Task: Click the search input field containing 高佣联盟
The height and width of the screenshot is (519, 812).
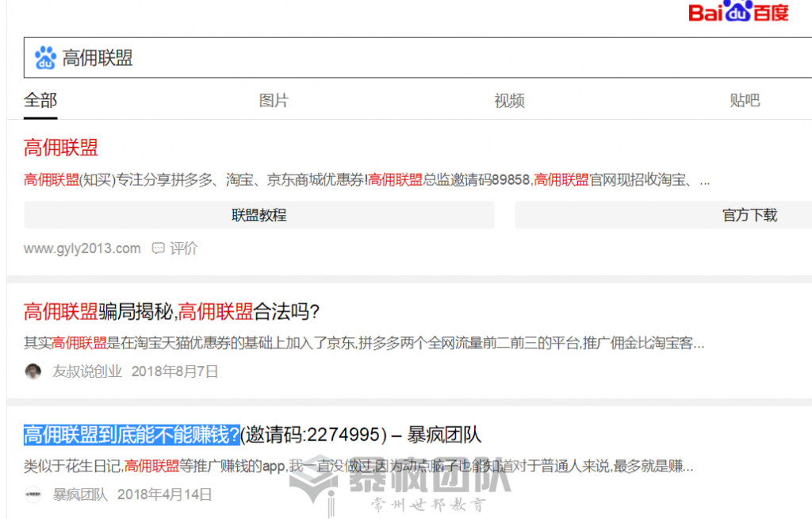Action: click(x=417, y=58)
